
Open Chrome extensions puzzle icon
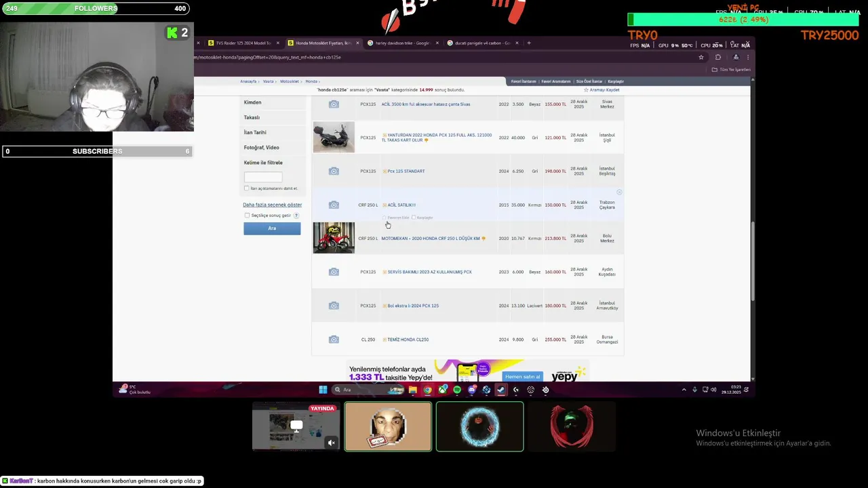pyautogui.click(x=718, y=57)
